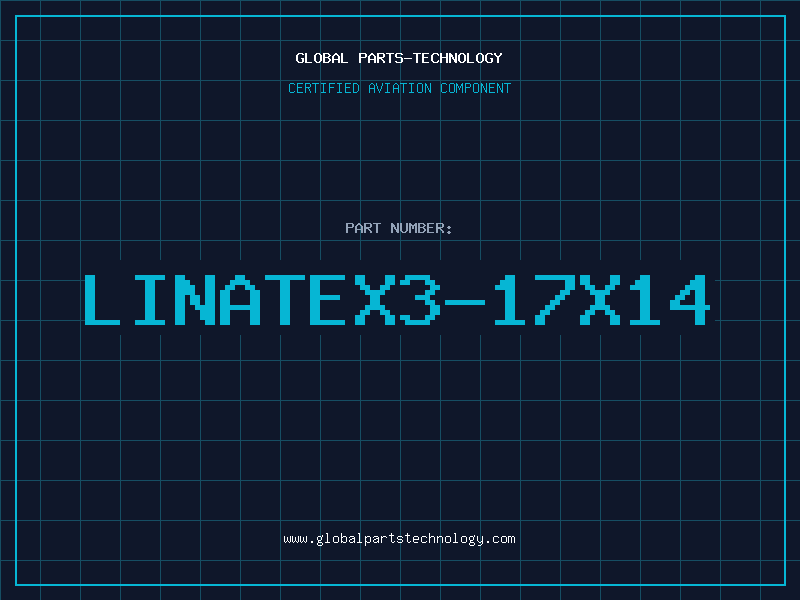
Task: Click the GLOBAL PARTS-TECHNOLOGY heading
Action: point(399,58)
